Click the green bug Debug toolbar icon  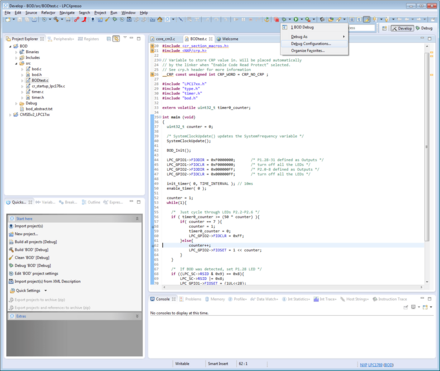pos(284,20)
